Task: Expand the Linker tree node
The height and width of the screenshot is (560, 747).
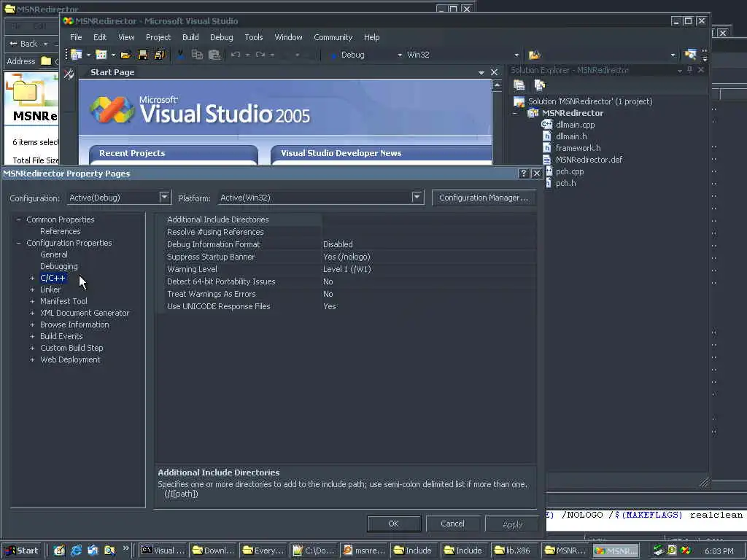Action: [32, 289]
